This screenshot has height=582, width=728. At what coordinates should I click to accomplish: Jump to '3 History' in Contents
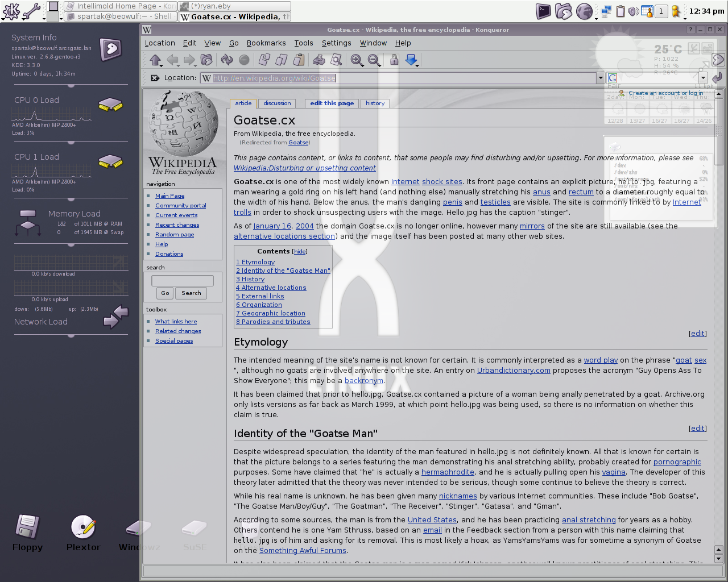pyautogui.click(x=250, y=280)
